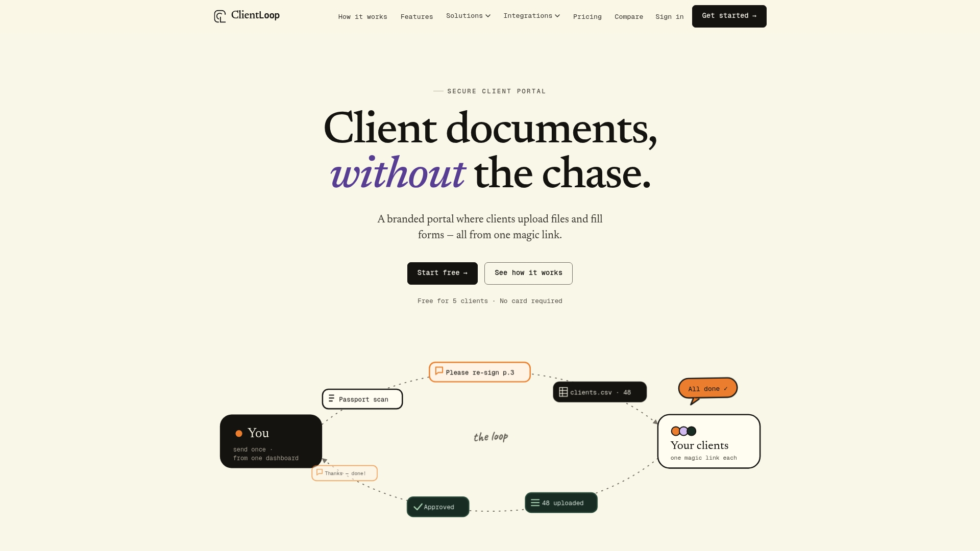Click the client avatar circles above 'Your clients'
The height and width of the screenshot is (551, 980).
pyautogui.click(x=683, y=431)
